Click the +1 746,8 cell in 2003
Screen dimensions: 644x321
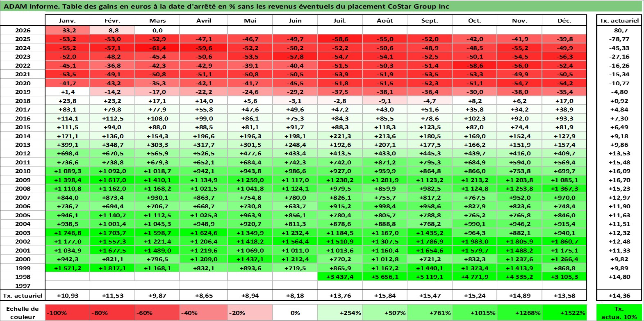coord(67,233)
